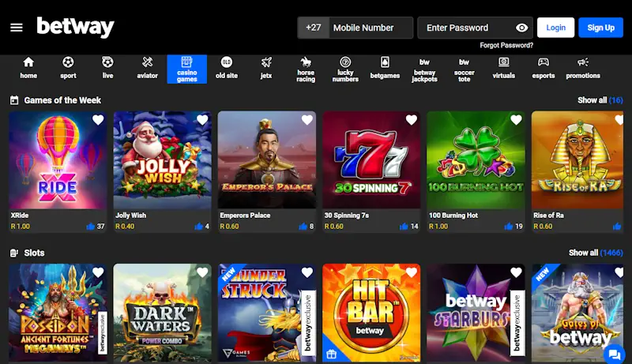Switch to the old site

(x=227, y=69)
